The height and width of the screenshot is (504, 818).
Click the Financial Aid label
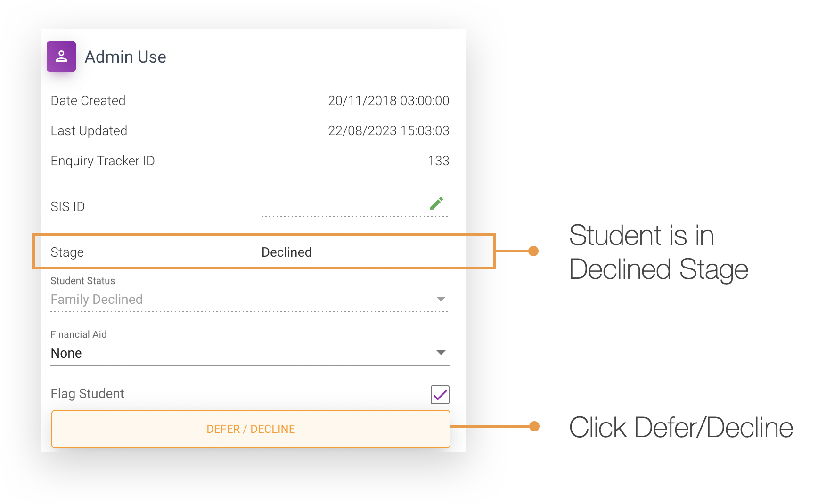coord(79,334)
